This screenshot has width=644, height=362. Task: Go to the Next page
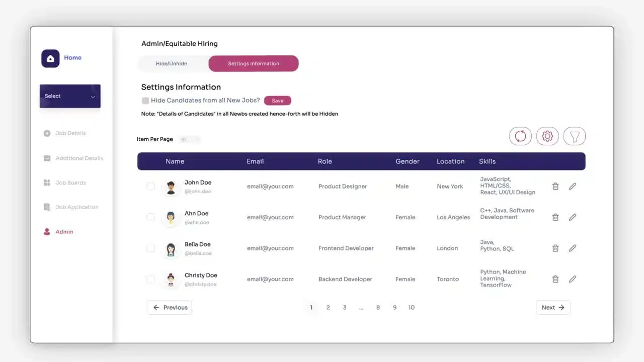[553, 308]
